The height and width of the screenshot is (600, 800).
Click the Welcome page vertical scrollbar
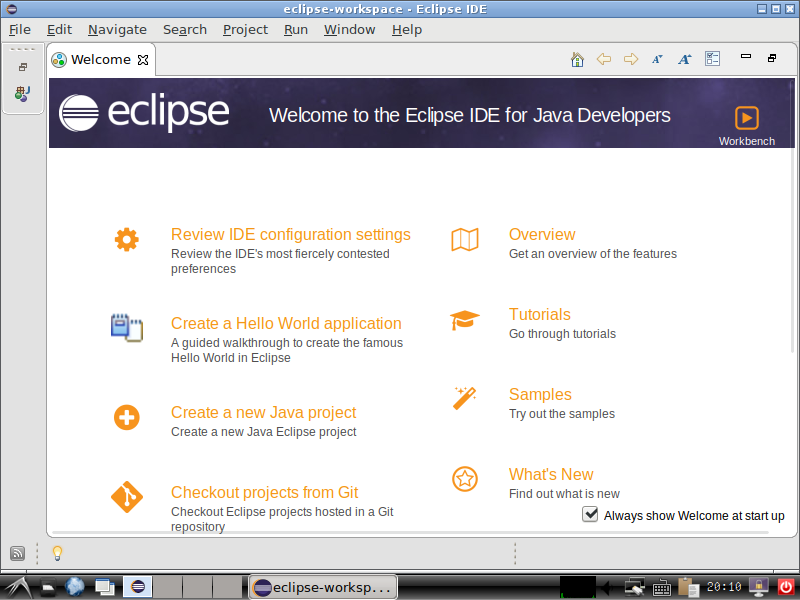(792, 214)
